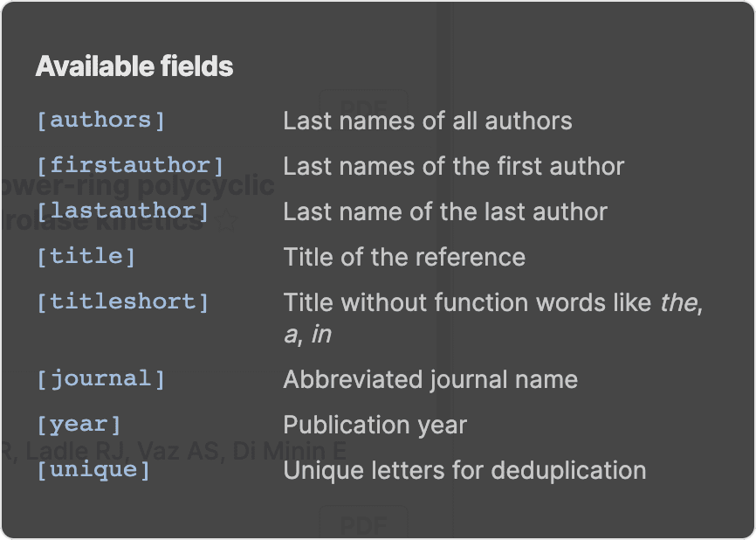
Task: Click the Available fields heading
Action: coord(134,66)
